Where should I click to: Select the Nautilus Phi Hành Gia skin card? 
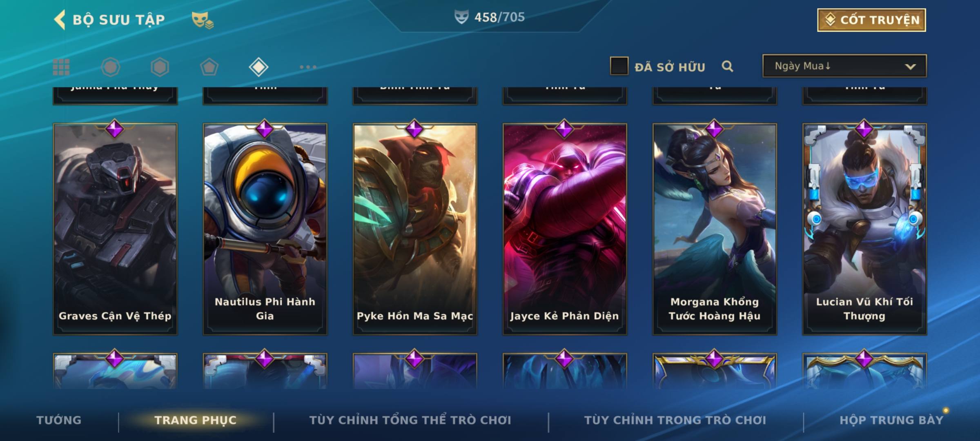[x=265, y=229]
